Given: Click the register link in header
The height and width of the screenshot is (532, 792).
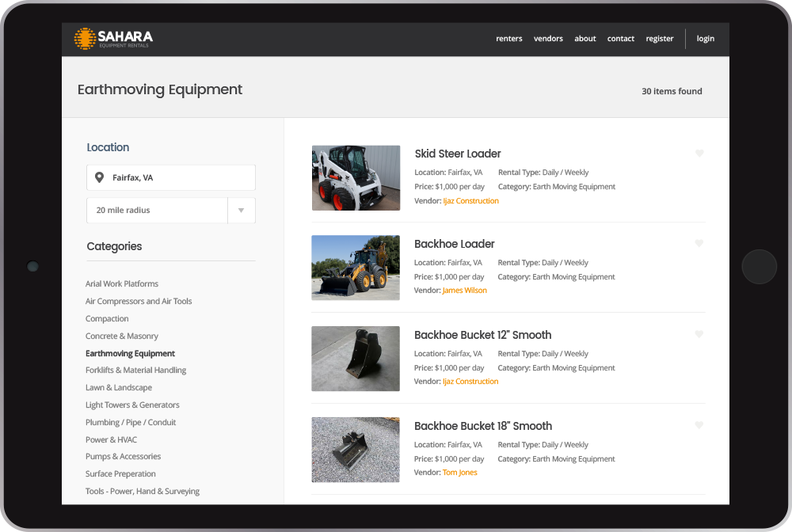Looking at the screenshot, I should (x=660, y=39).
